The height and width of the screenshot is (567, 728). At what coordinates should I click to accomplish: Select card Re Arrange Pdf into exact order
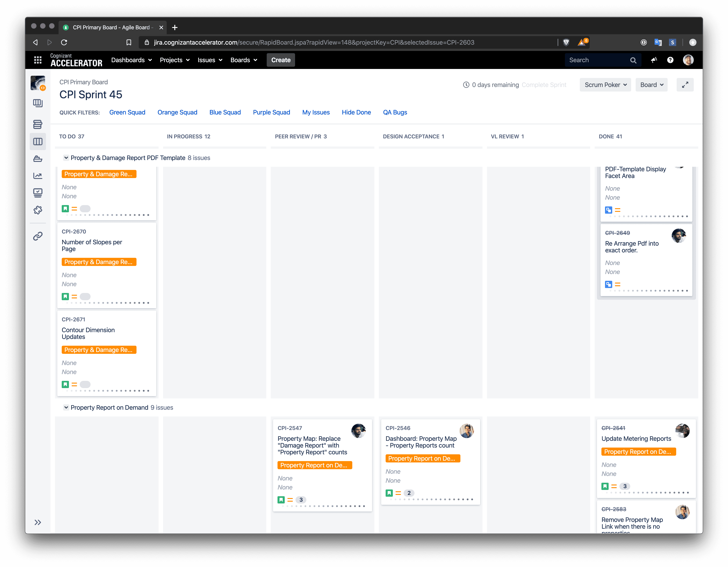pos(646,261)
